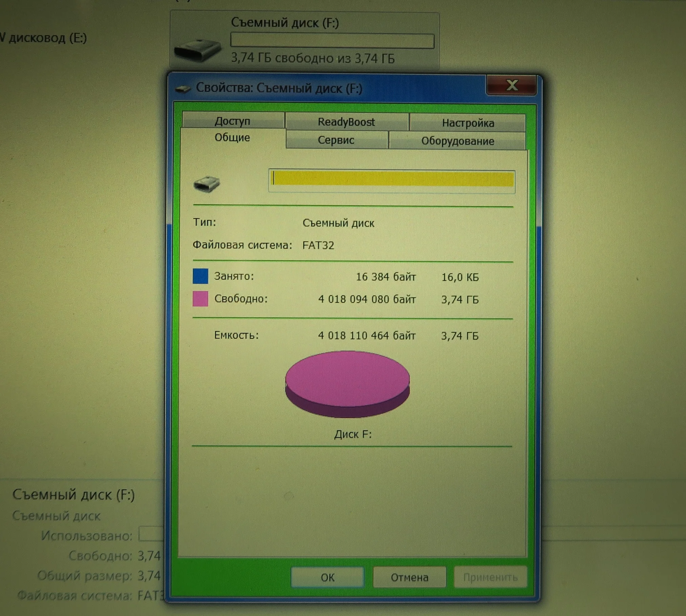Open the "Настройка" tab

[467, 123]
